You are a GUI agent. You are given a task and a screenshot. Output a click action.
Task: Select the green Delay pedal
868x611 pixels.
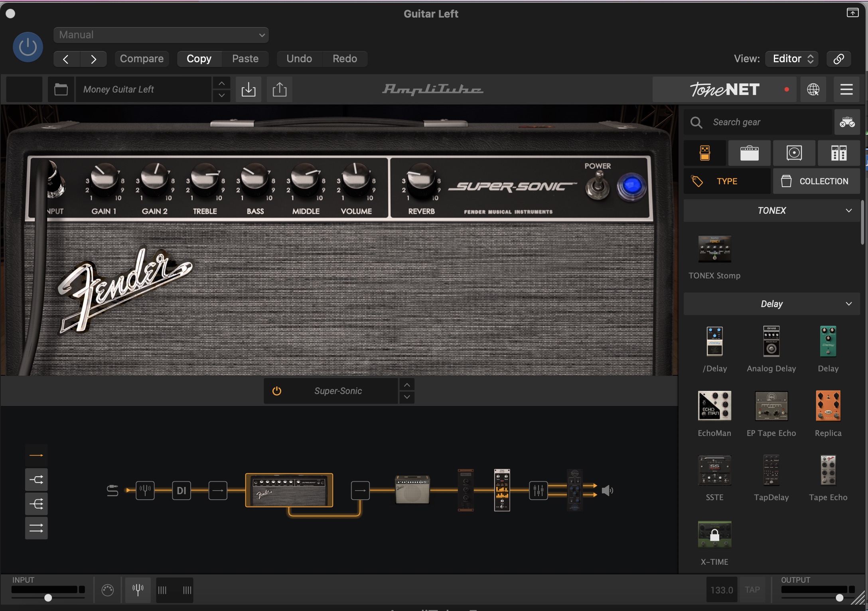[828, 341]
